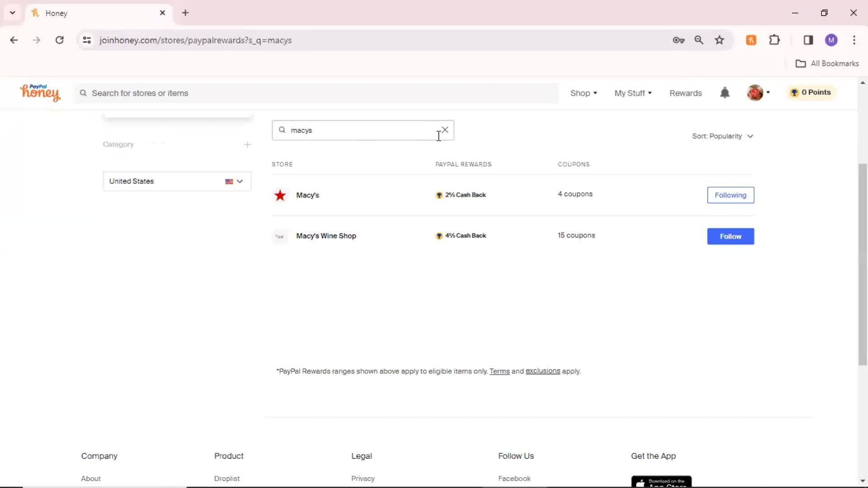
Task: Open Sort: Popularity dropdown
Action: tap(722, 136)
